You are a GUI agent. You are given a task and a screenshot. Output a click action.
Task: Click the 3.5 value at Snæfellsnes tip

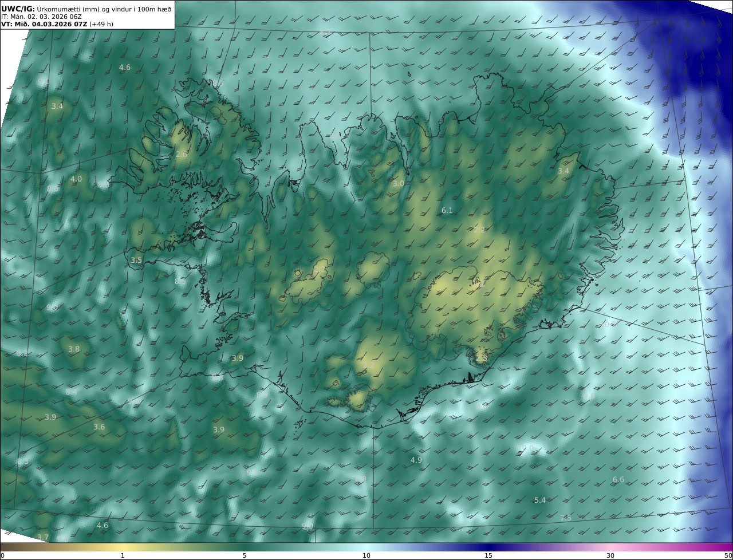[136, 260]
